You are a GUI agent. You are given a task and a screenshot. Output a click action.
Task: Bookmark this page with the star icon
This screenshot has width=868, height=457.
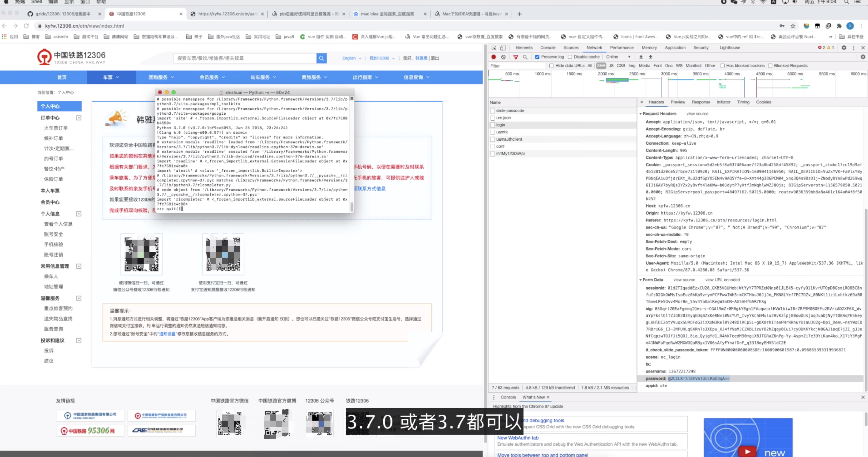(x=793, y=26)
